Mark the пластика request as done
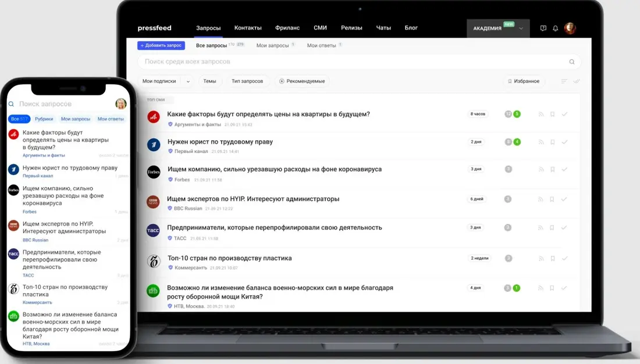Viewport: 640px width, 364px height. coord(564,258)
